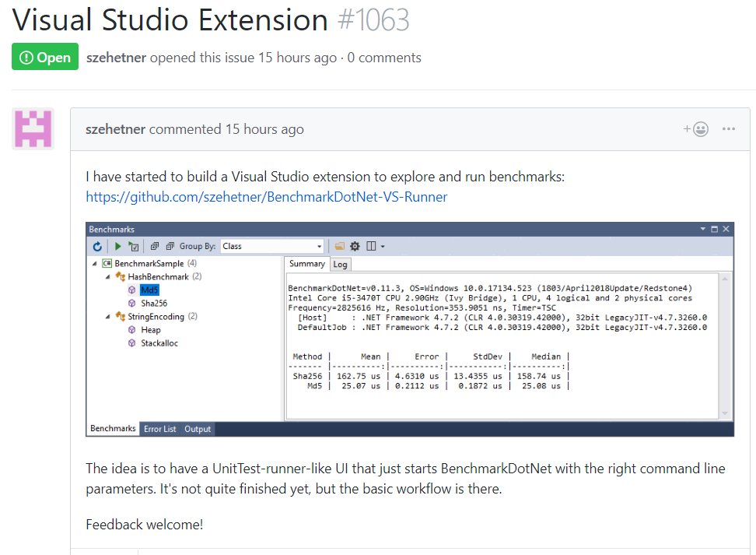Click the Sha256 row mean 162.75 us
The width and height of the screenshot is (756, 555).
tap(359, 376)
